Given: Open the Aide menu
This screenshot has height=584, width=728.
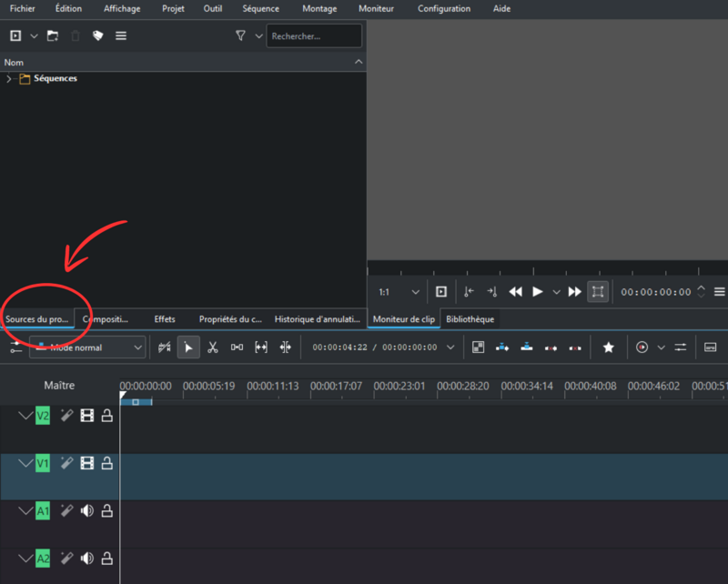Looking at the screenshot, I should point(501,8).
